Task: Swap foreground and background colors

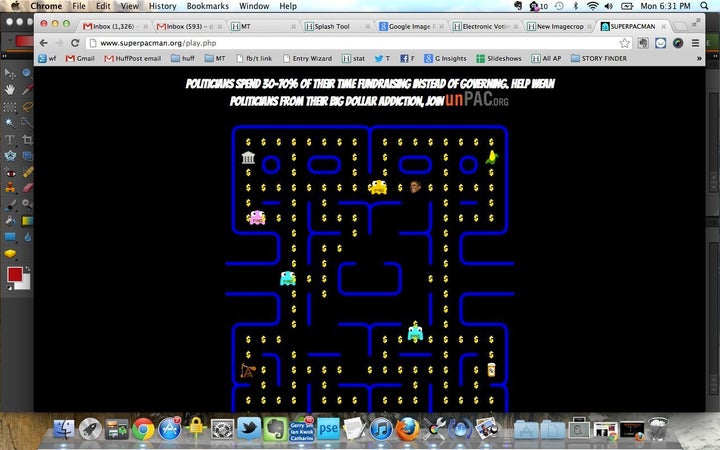Action: (x=27, y=269)
